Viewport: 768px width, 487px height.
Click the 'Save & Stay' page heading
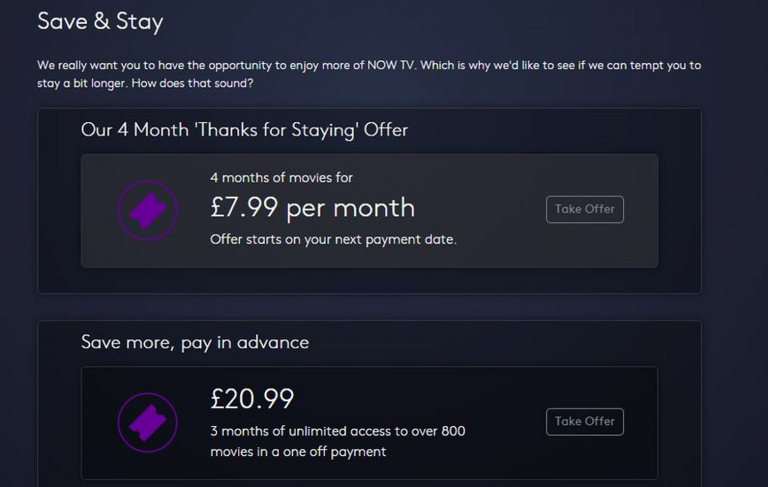pos(100,21)
